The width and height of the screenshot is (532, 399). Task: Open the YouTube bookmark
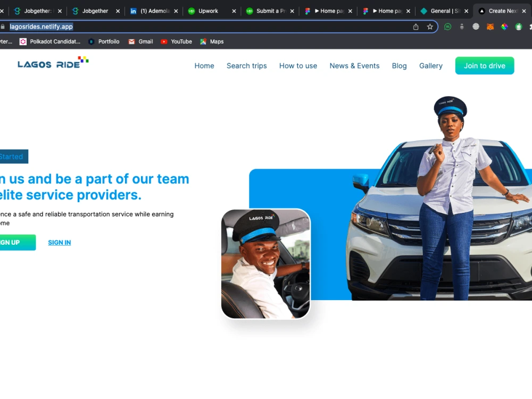click(176, 41)
